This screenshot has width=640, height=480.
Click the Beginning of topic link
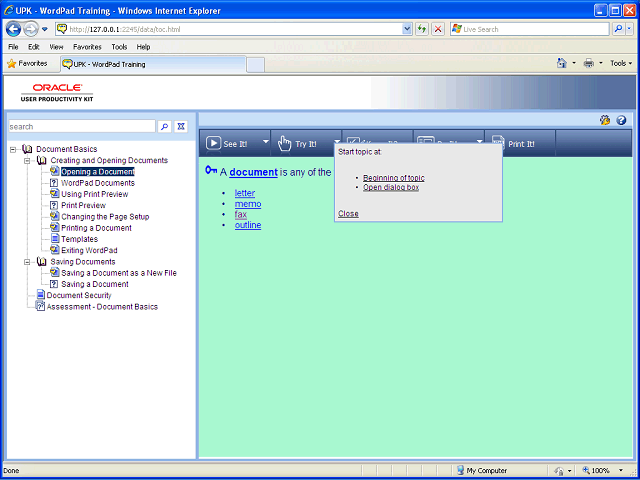point(394,178)
